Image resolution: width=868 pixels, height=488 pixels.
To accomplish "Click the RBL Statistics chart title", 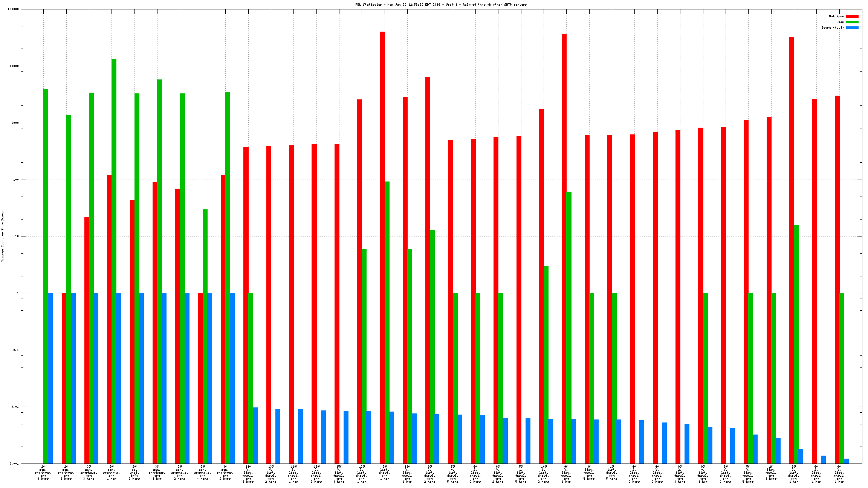I will [x=441, y=5].
